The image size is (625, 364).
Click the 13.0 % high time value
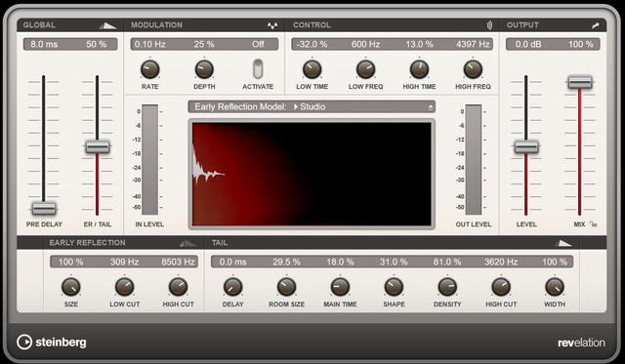tap(419, 44)
